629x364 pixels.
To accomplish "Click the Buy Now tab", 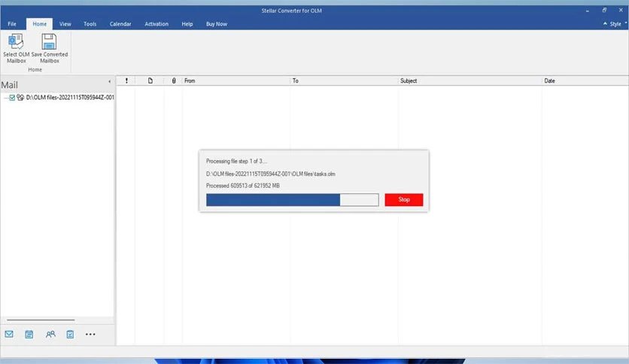I will click(x=217, y=24).
